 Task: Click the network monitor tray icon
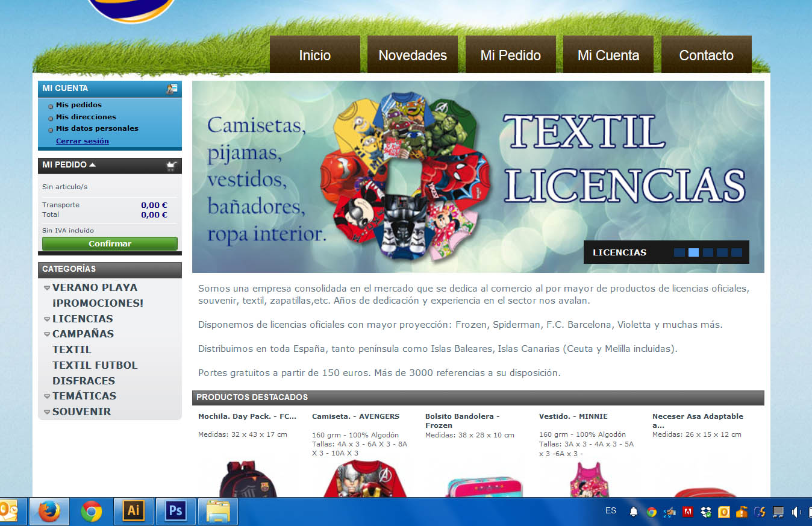click(x=778, y=512)
